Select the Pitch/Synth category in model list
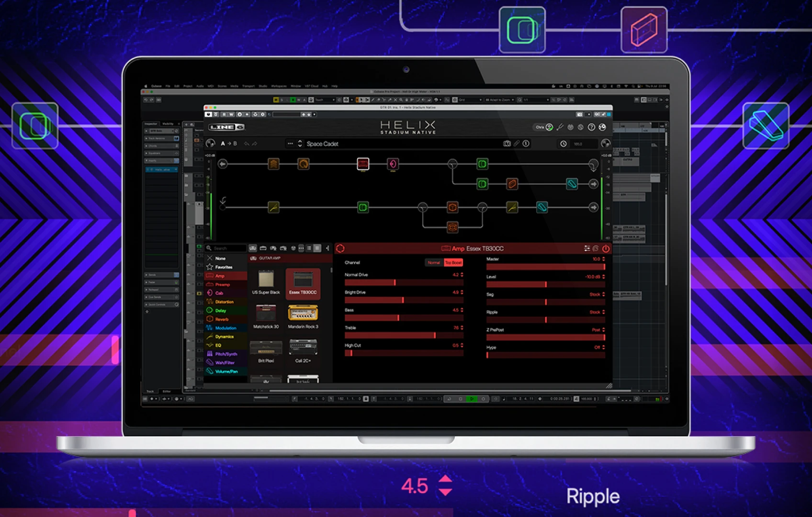 [226, 354]
